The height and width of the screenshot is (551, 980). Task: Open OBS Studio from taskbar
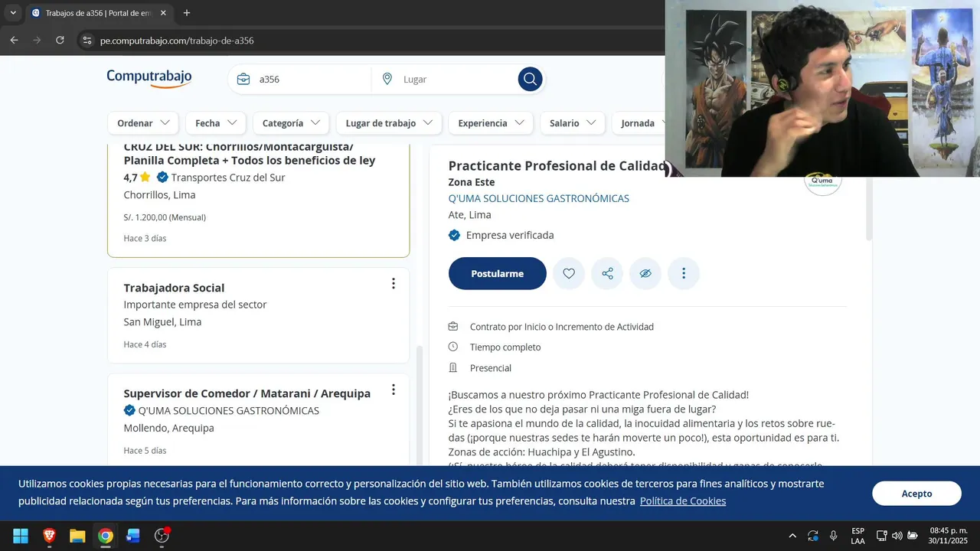click(x=162, y=536)
